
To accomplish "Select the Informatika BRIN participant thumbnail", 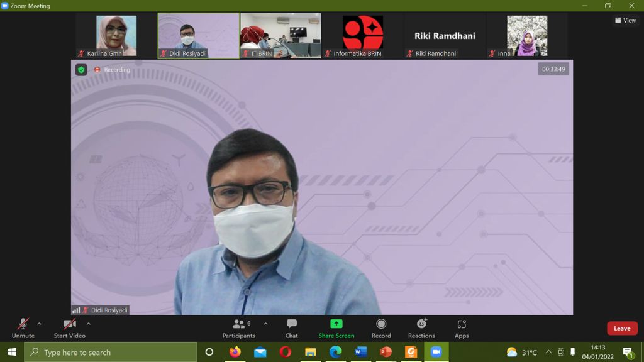I will click(x=362, y=35).
